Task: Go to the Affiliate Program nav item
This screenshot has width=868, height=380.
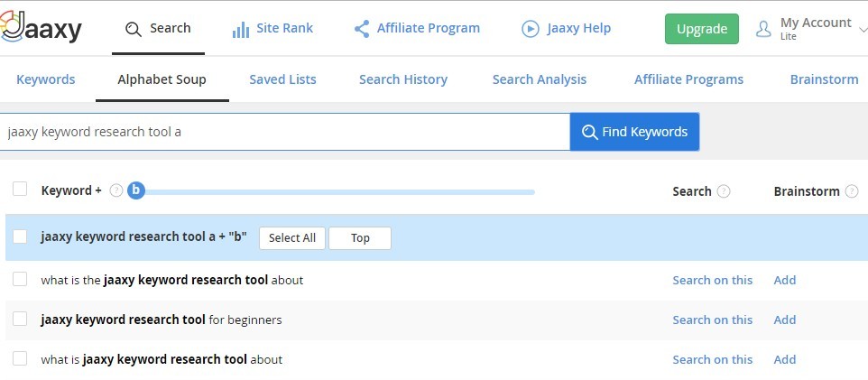Action: (418, 28)
